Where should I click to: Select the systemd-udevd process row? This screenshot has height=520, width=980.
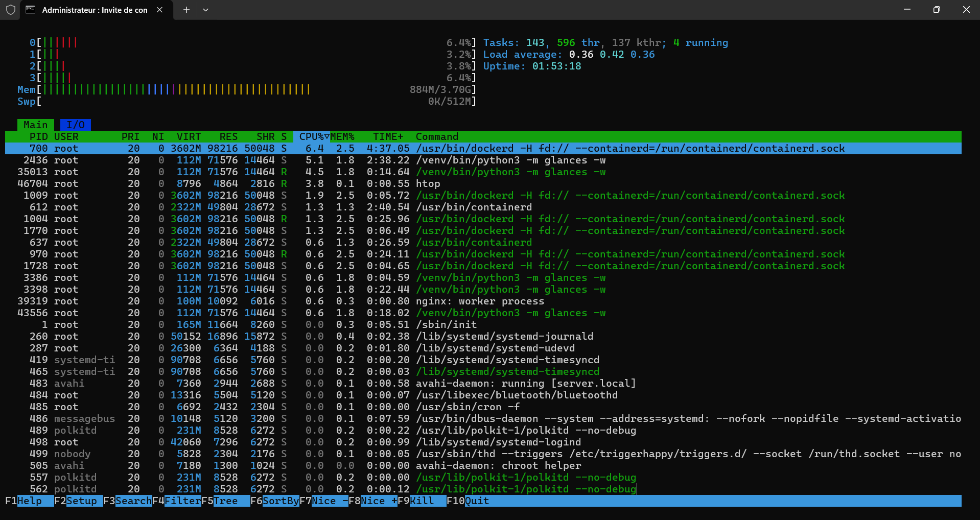(483, 348)
